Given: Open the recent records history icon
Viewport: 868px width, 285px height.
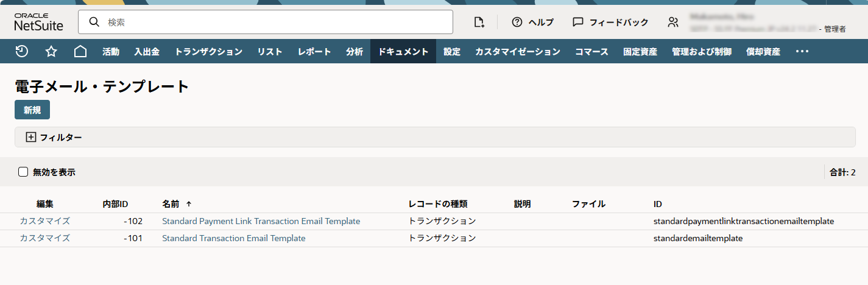Looking at the screenshot, I should [21, 51].
